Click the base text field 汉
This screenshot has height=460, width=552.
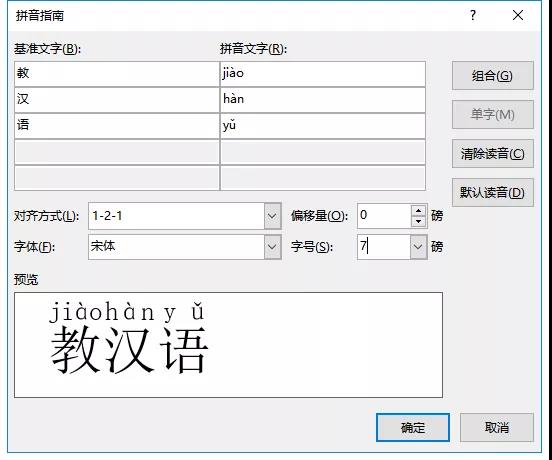[x=117, y=100]
